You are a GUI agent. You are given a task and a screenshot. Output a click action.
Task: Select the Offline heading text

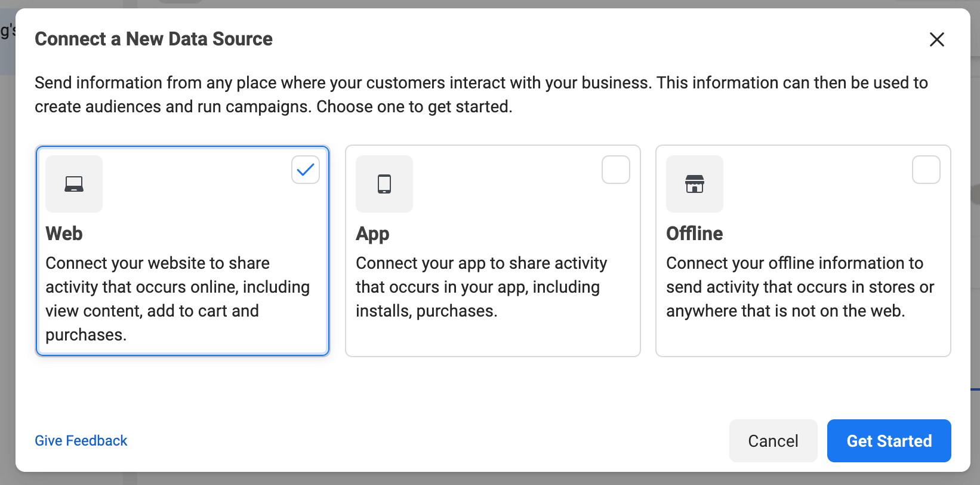695,234
